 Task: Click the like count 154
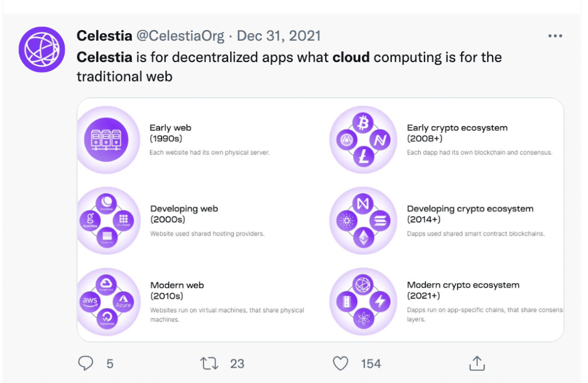tap(371, 363)
